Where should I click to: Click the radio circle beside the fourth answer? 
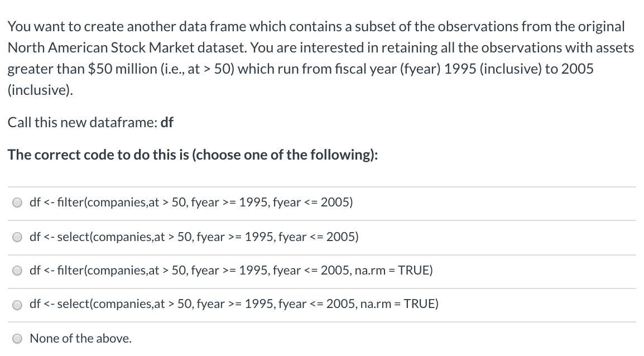[x=17, y=304]
